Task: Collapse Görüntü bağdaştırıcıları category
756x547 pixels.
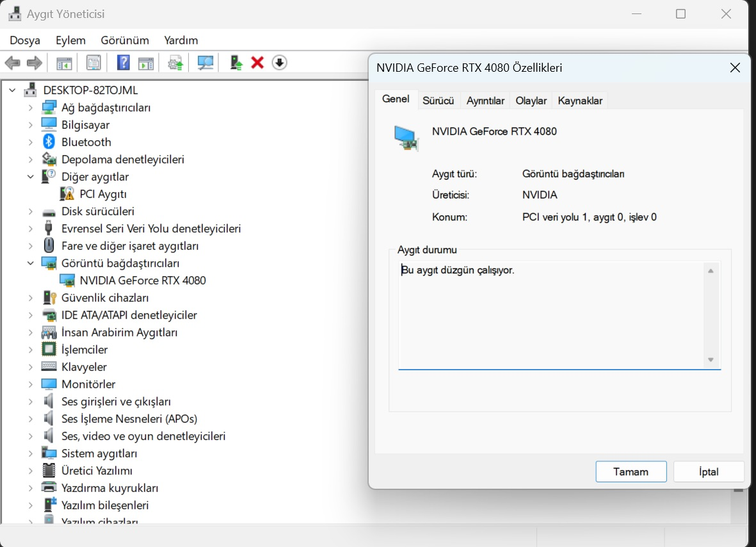Action: point(30,263)
